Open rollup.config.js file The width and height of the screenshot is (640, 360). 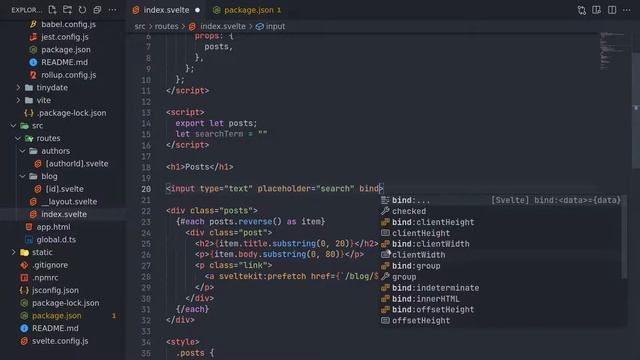pos(69,75)
